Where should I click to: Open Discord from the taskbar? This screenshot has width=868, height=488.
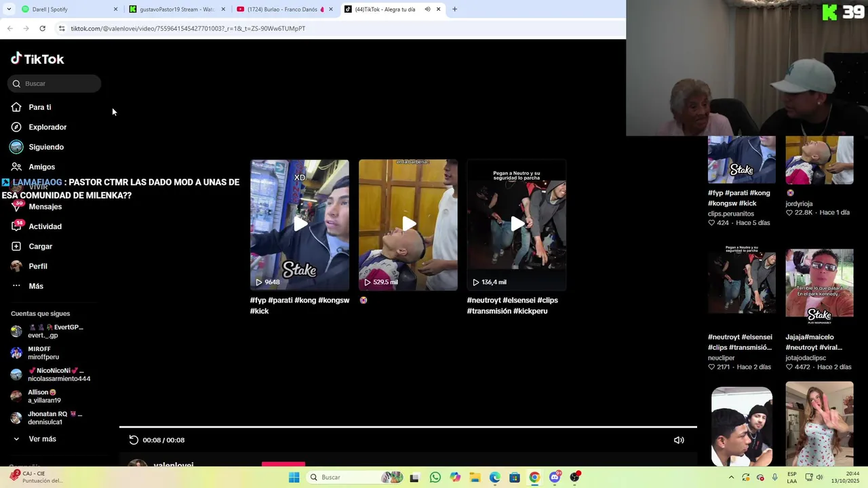coord(555,477)
